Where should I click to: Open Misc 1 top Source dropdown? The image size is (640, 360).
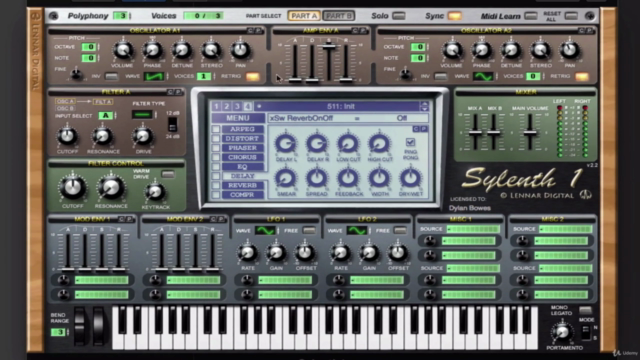tap(473, 229)
